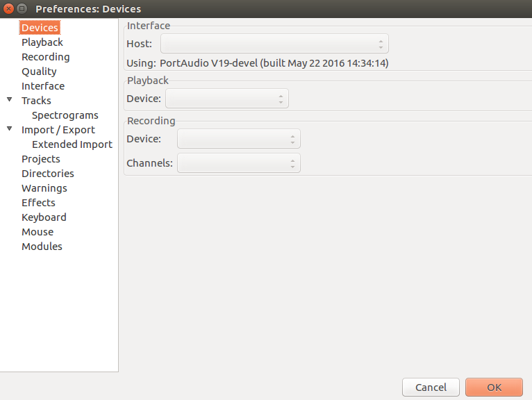532x400 pixels.
Task: Click the OK button
Action: (494, 387)
